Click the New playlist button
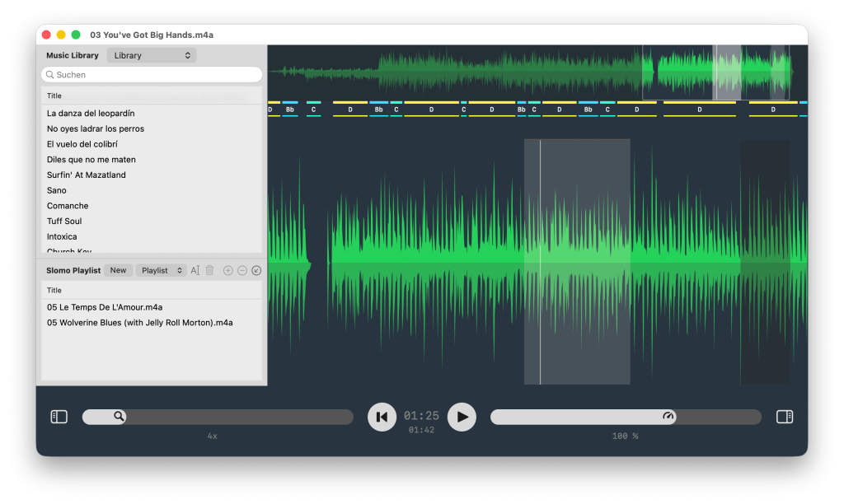Image resolution: width=844 pixels, height=504 pixels. pos(118,270)
